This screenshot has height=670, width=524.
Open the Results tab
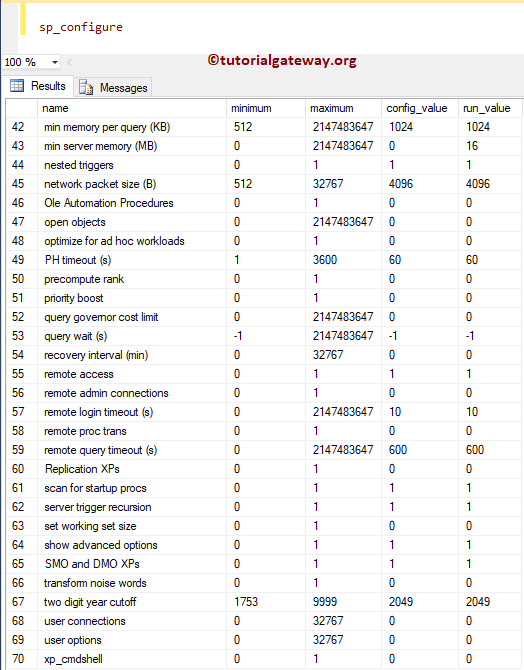(38, 86)
